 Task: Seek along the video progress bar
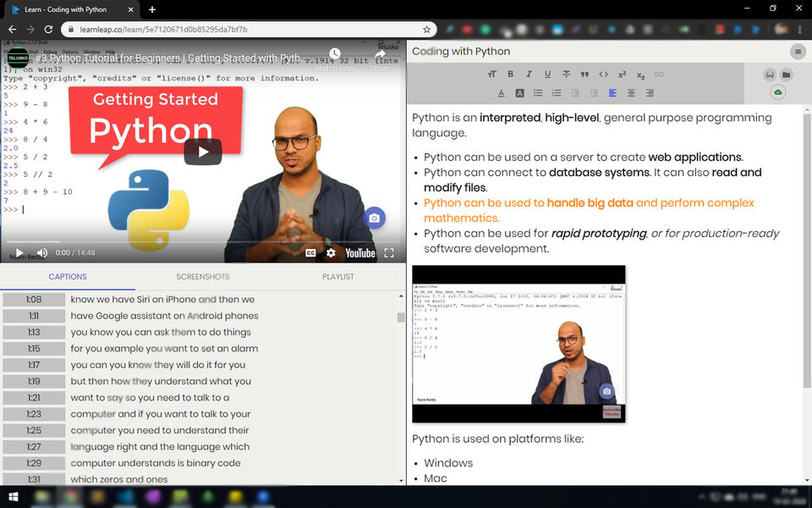pos(203,241)
